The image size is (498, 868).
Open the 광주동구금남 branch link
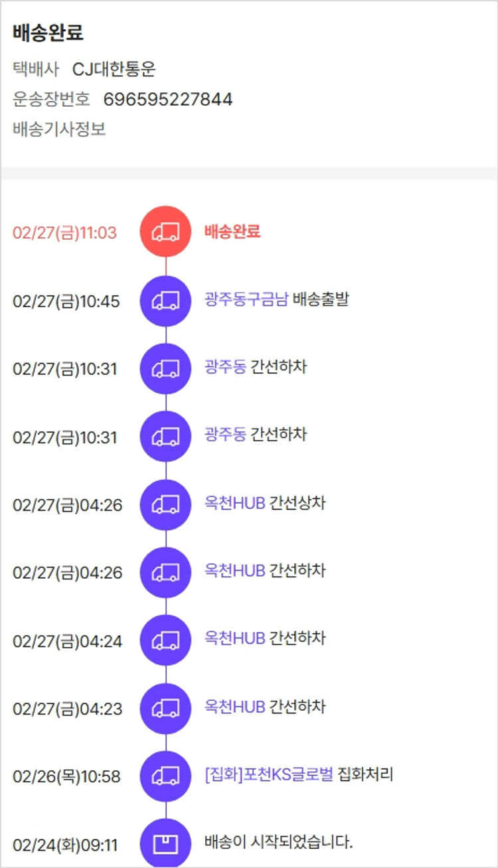tap(246, 299)
